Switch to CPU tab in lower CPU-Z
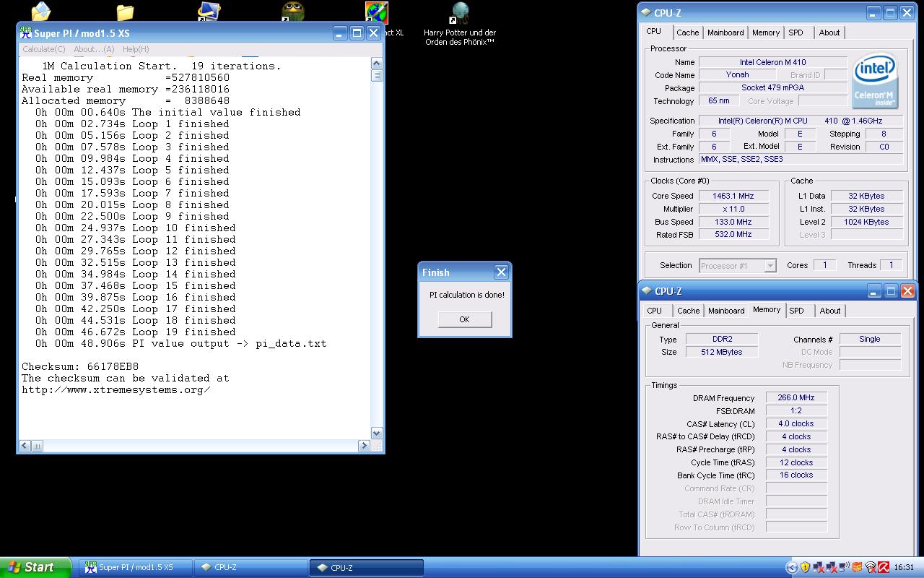The width and height of the screenshot is (924, 578). pyautogui.click(x=655, y=311)
